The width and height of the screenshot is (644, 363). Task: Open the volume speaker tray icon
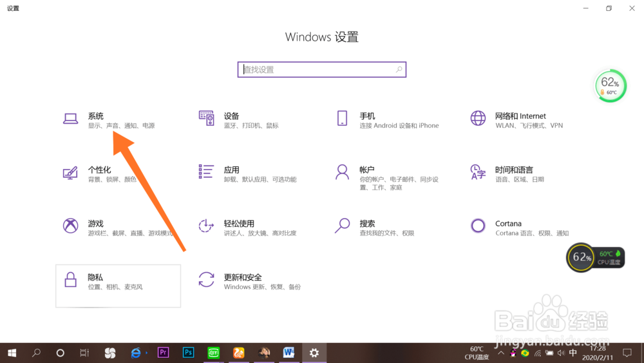[x=561, y=353]
